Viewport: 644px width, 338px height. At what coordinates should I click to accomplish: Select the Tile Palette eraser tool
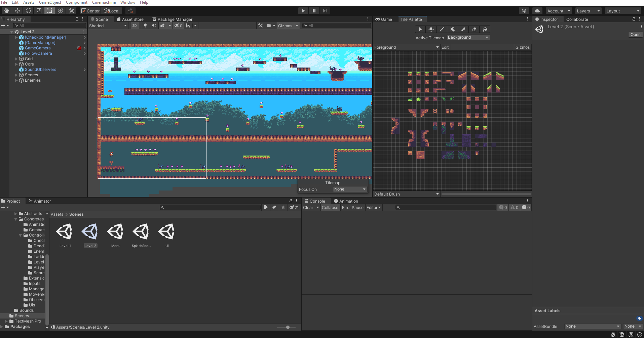[x=474, y=29]
